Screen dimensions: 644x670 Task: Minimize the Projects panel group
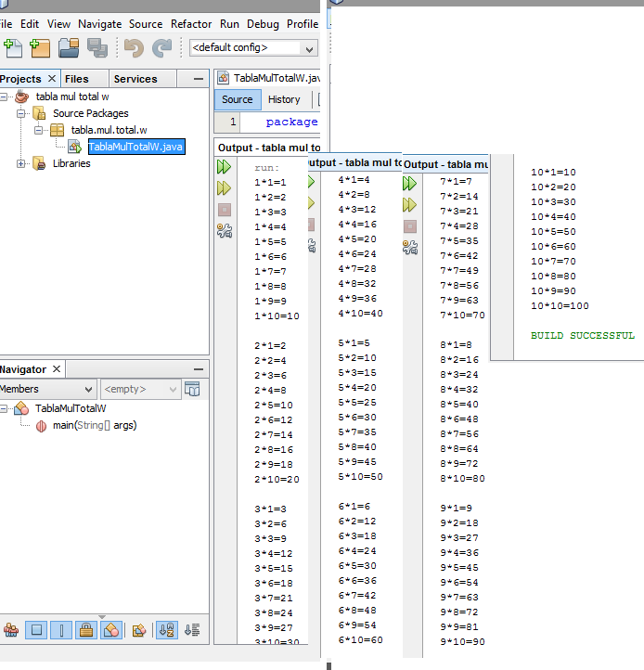coord(199,79)
